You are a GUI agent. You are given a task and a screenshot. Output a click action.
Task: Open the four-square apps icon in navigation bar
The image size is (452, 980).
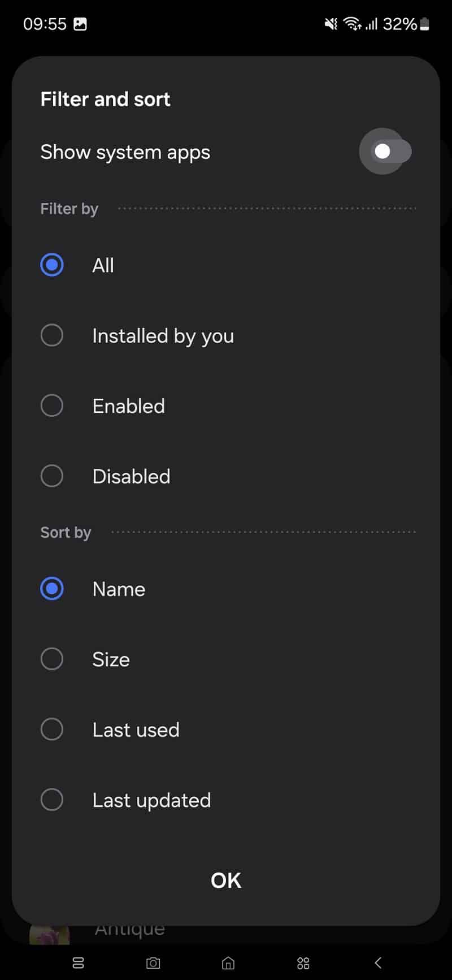click(303, 962)
